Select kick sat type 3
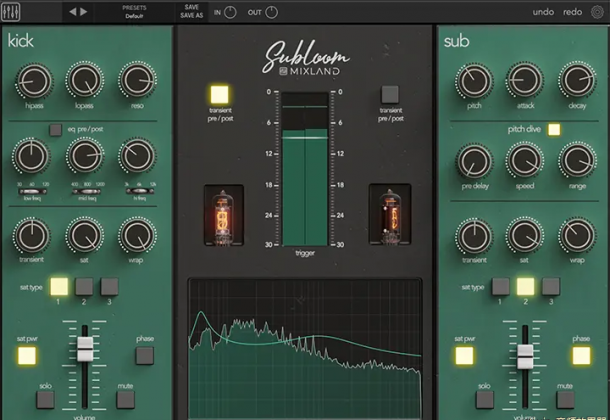610x420 pixels. [x=109, y=287]
